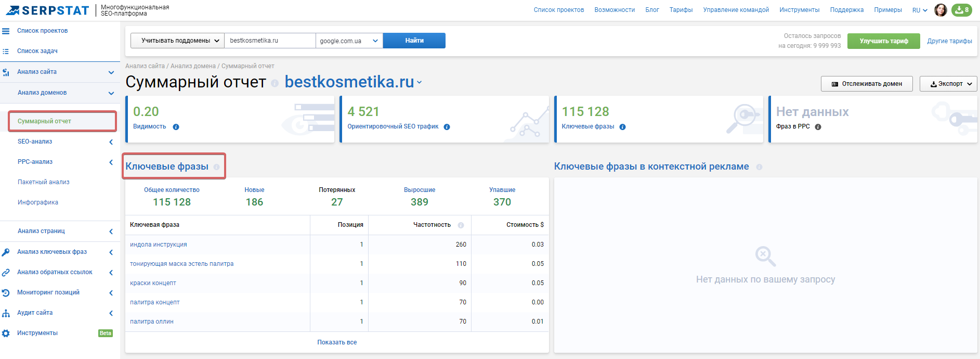The width and height of the screenshot is (980, 359).
Task: Expand Анализ обратных ссылок chevron
Action: point(111,273)
